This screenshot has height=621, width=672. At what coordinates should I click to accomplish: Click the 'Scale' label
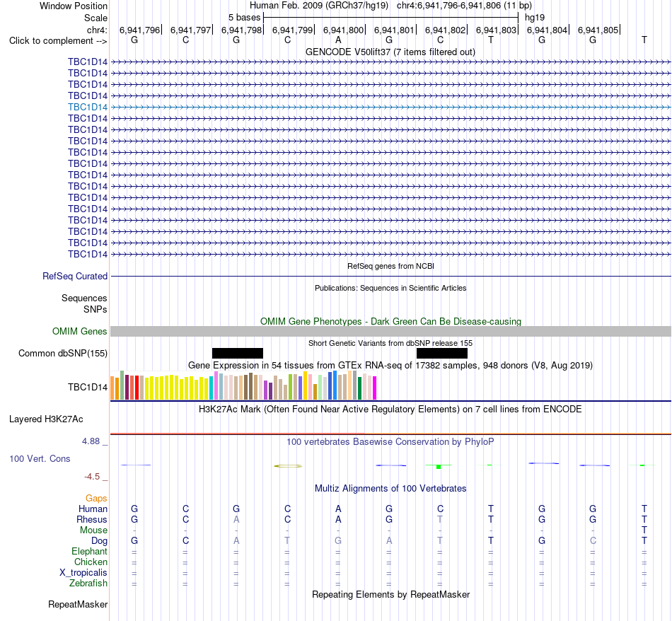pyautogui.click(x=95, y=18)
